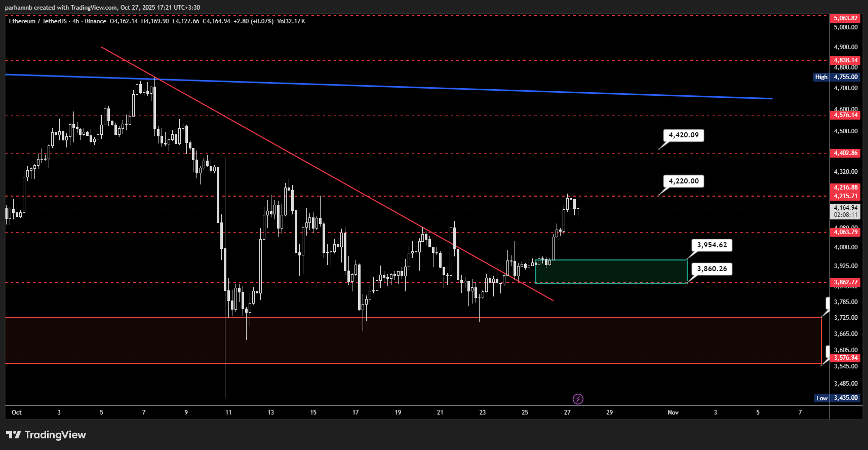Click the 3,860.26 callout label
This screenshot has height=450, width=868.
[712, 269]
